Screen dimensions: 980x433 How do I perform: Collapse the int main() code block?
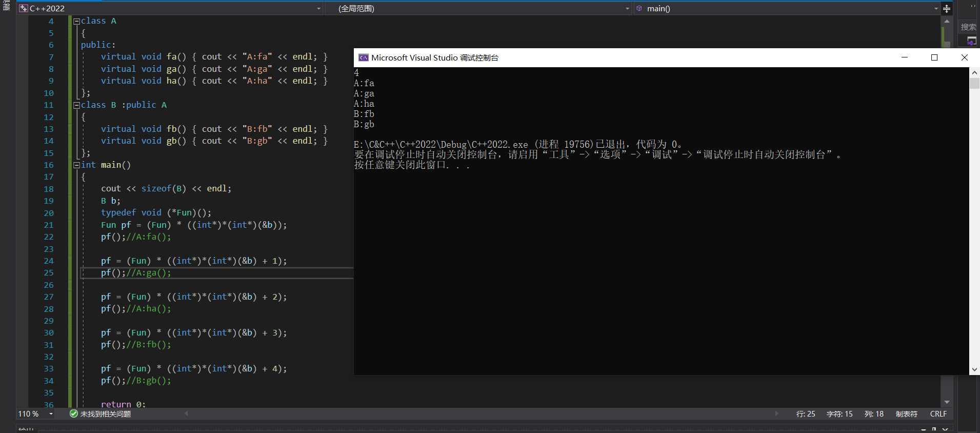tap(76, 165)
